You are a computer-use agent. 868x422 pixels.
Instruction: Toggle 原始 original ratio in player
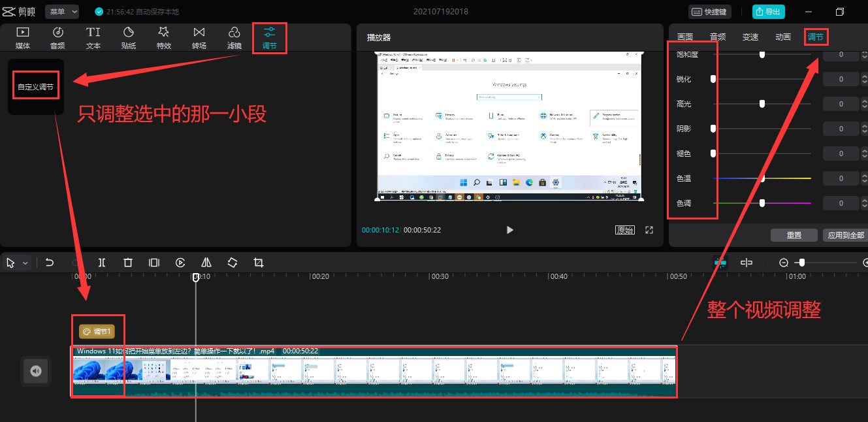coord(624,230)
